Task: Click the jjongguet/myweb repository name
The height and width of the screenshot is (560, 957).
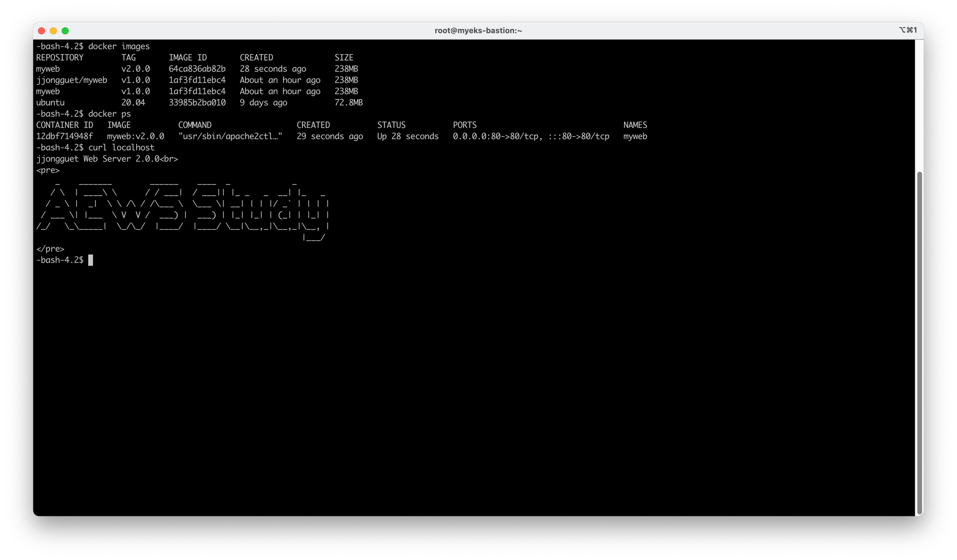Action: 71,80
